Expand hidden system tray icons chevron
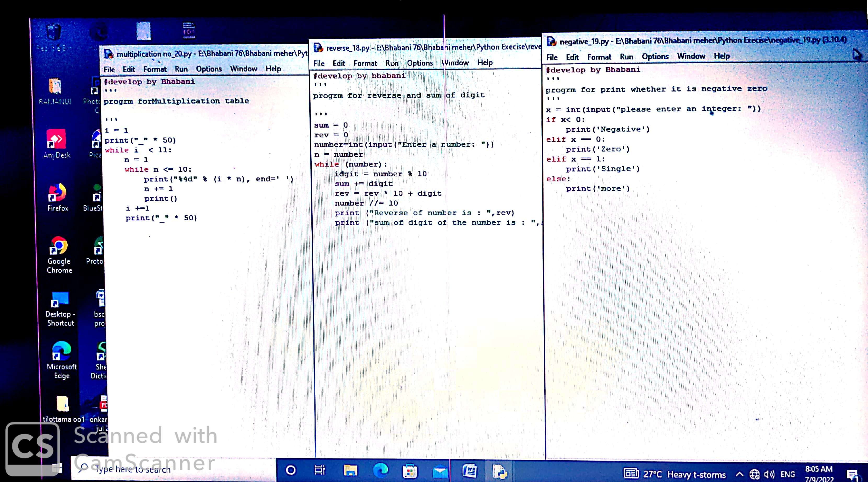The width and height of the screenshot is (868, 482). coord(739,474)
